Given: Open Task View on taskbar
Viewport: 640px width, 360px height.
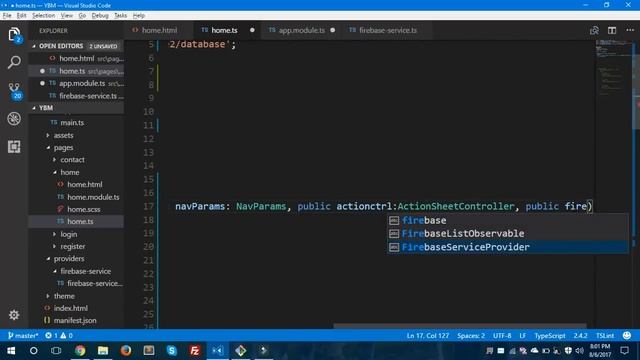Looking at the screenshot, I should (56, 351).
